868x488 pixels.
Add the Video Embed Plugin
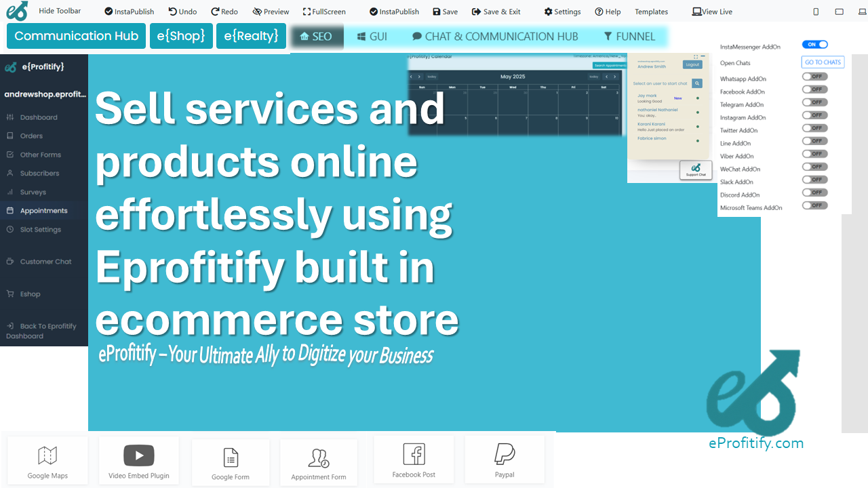point(139,461)
